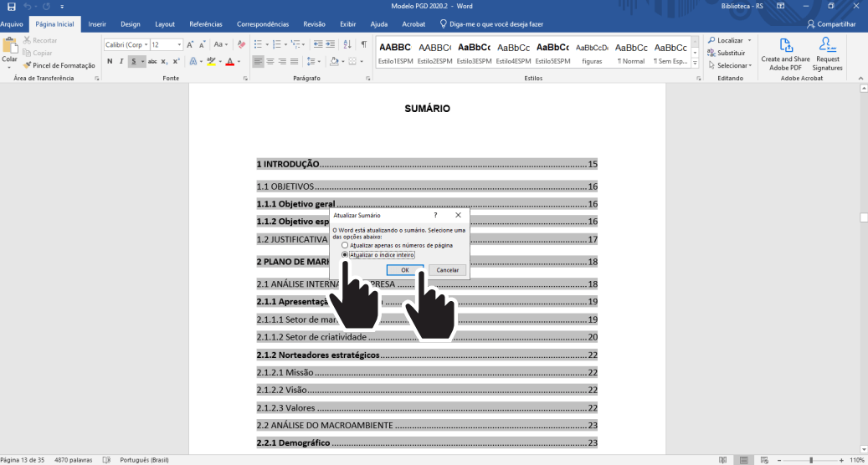The height and width of the screenshot is (465, 868).
Task: Apply the Estilo3ESPM style from gallery
Action: coord(475,53)
